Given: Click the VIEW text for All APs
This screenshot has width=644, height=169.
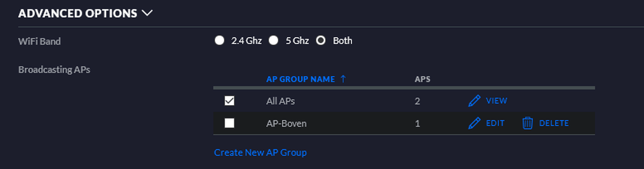Looking at the screenshot, I should (x=496, y=101).
